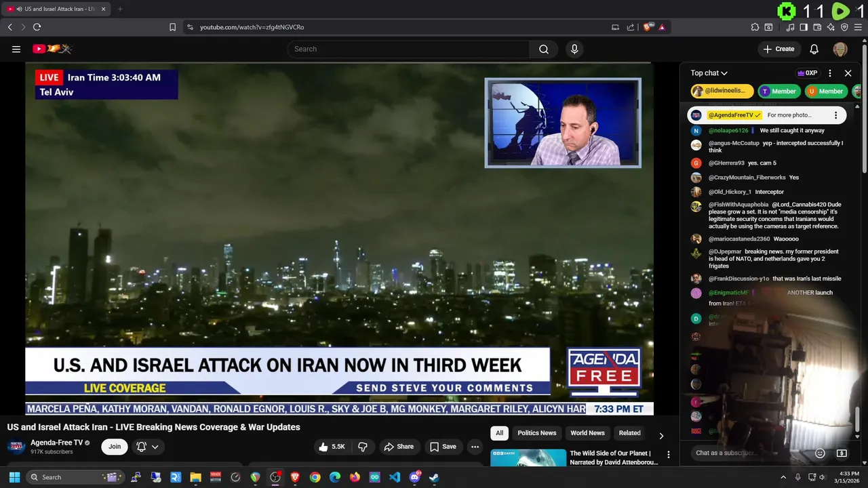Click the @Old_Hickory_1 chat username

click(x=730, y=192)
